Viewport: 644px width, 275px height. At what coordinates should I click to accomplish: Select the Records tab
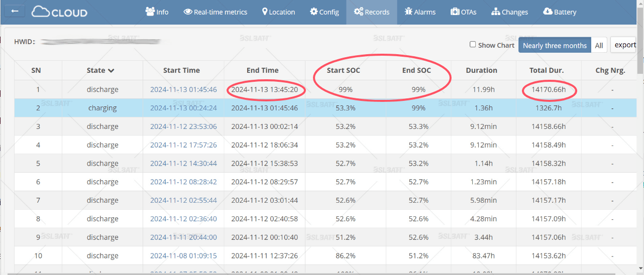click(x=372, y=12)
